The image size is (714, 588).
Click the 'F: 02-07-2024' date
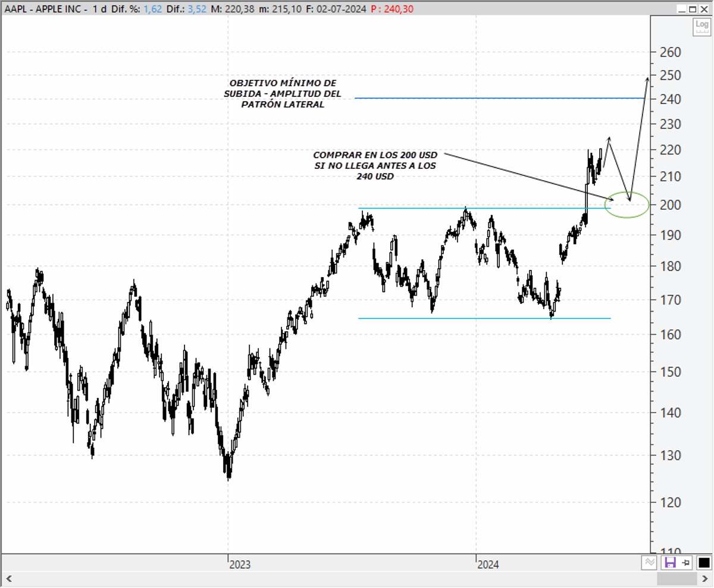[x=335, y=9]
